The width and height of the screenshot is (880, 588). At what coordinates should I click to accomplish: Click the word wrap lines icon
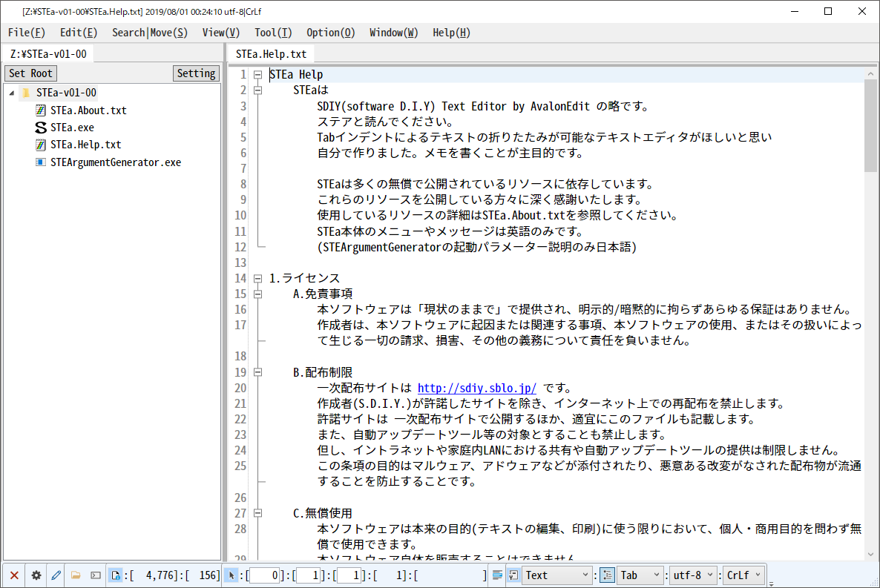tap(497, 575)
